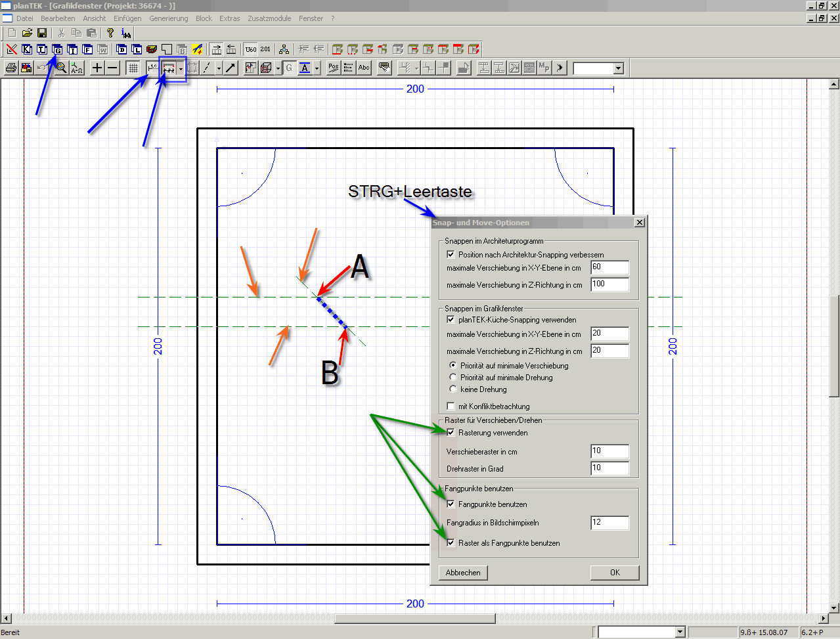The width and height of the screenshot is (840, 639).
Task: Open the Zusatzmodule menu
Action: click(269, 18)
